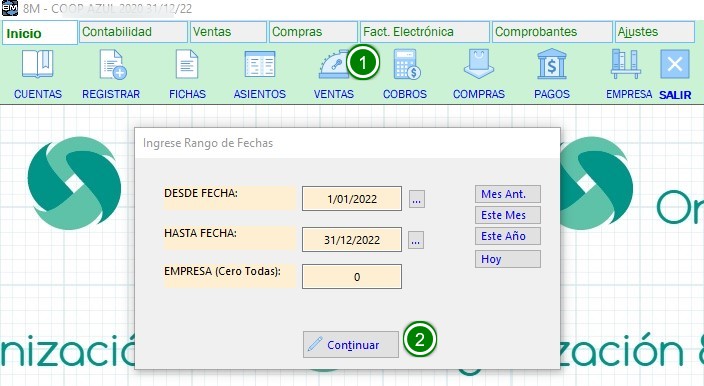Image resolution: width=704 pixels, height=386 pixels.
Task: Click the Ingrese Rango de Fechas title
Action: (x=208, y=143)
